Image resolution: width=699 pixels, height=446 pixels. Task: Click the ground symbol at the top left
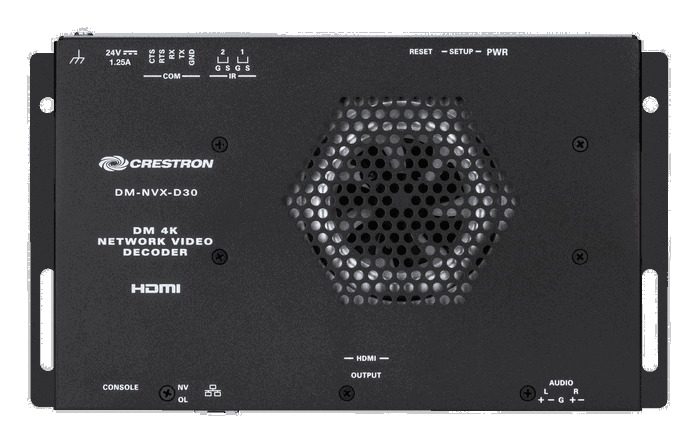(x=77, y=57)
